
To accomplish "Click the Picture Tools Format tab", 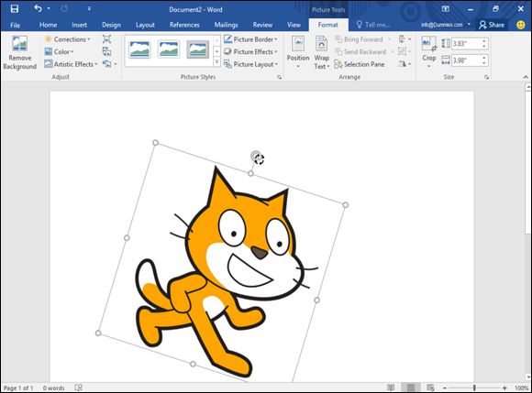I will [x=327, y=25].
